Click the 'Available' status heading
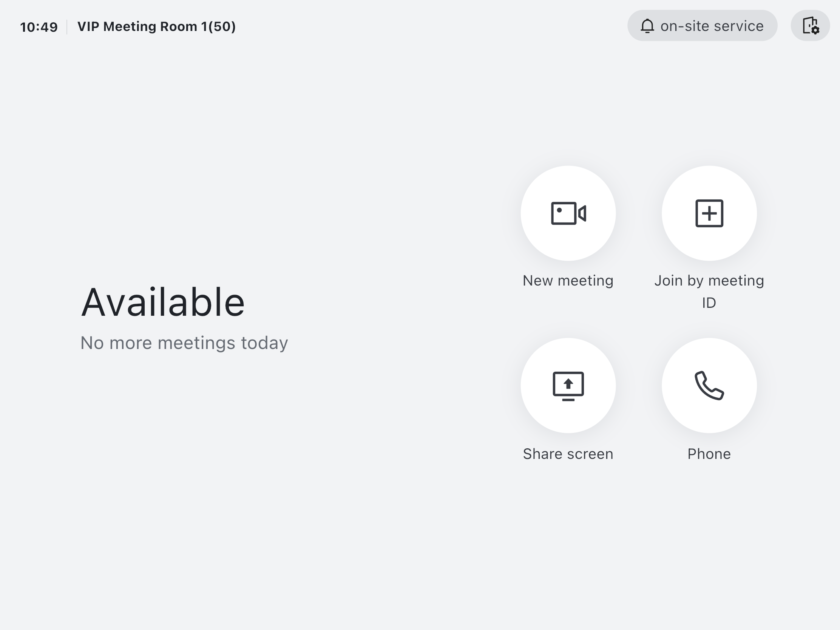 pos(163,302)
